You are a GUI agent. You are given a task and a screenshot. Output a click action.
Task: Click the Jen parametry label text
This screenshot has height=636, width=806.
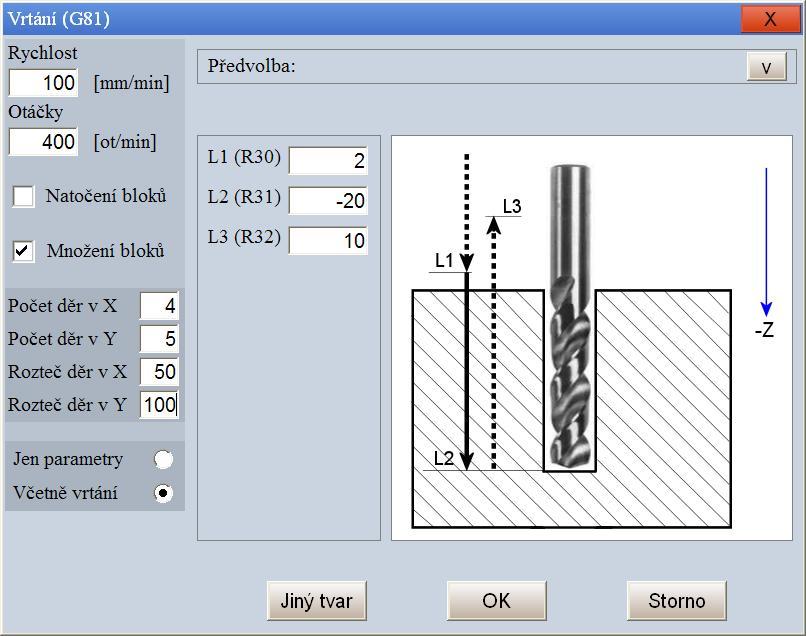(68, 459)
